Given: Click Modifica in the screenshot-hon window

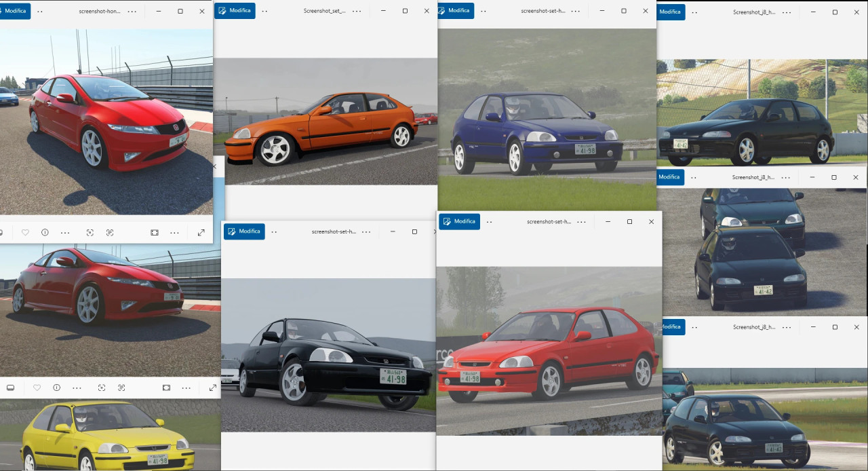Looking at the screenshot, I should [14, 11].
